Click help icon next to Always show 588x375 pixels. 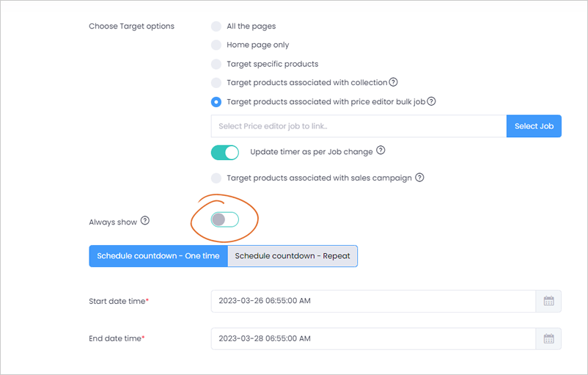pyautogui.click(x=144, y=221)
